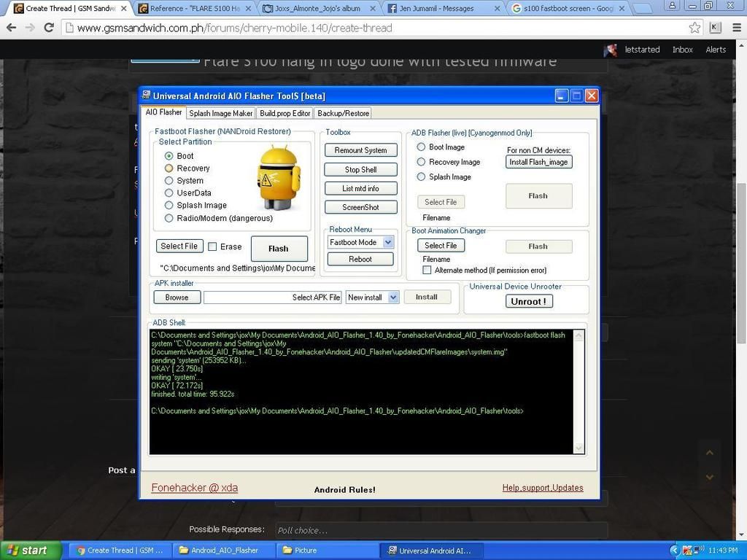Open the Build.prop Editor tab

[285, 113]
